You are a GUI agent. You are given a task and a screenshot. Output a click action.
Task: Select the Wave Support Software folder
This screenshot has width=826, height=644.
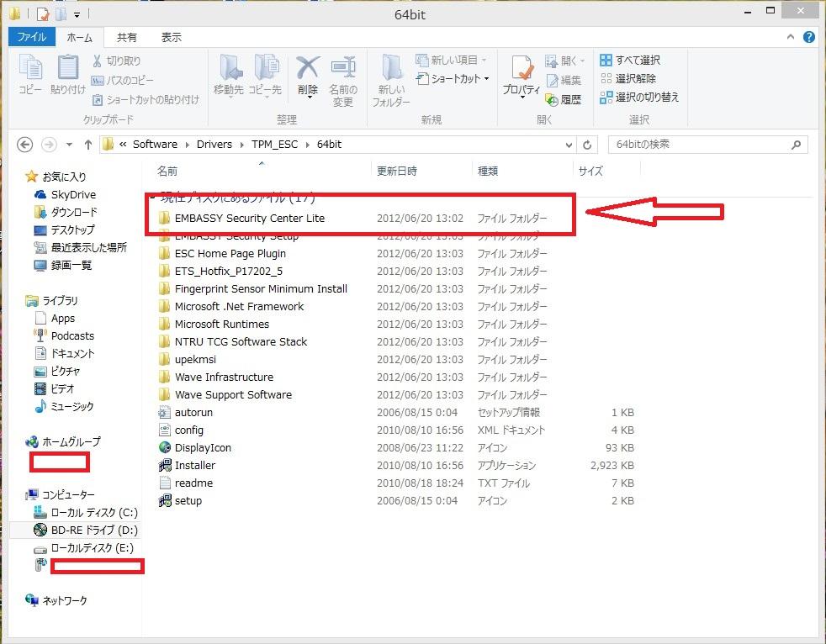pos(225,395)
